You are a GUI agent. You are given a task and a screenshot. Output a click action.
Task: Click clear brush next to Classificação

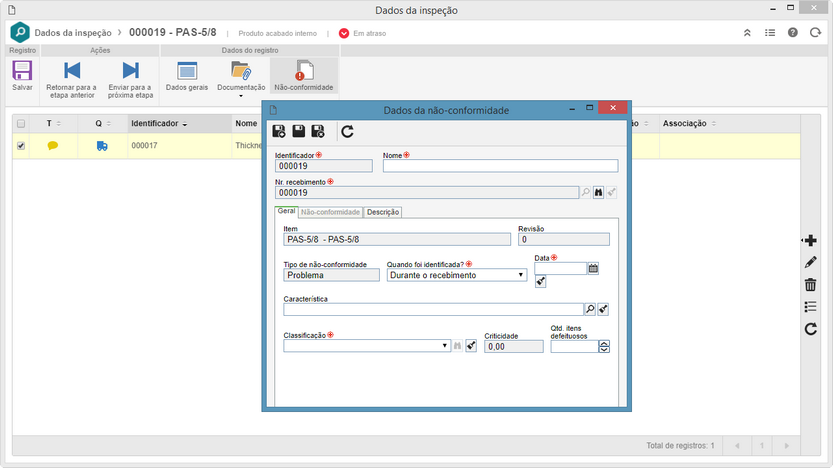click(x=471, y=346)
